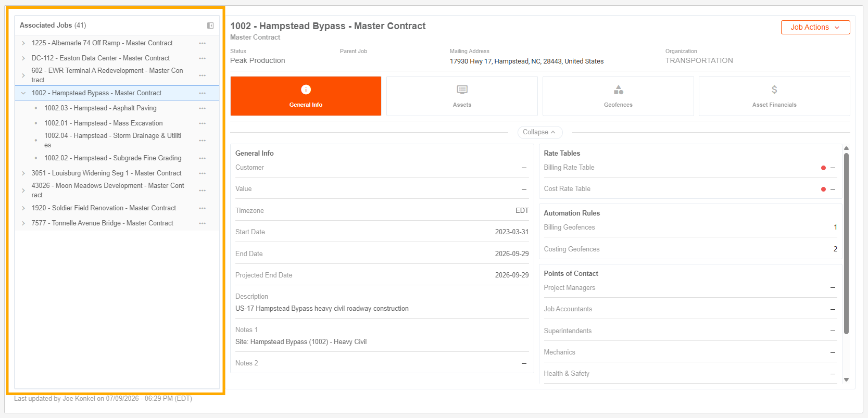The image size is (868, 418).
Task: Click the mailing address 17930 Hwy 17
Action: [526, 61]
